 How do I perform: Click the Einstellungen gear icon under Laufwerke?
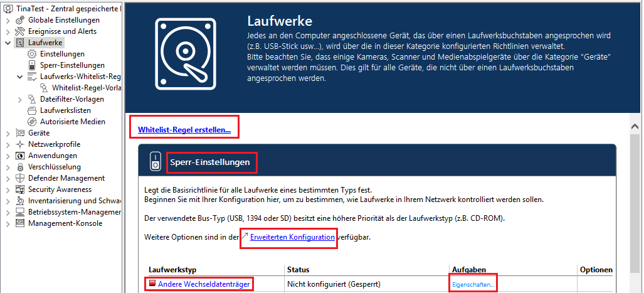[x=32, y=54]
